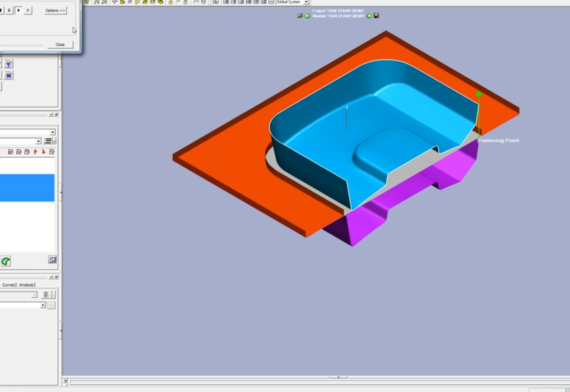Screen dimensions: 570x392
Task: Expand the dialog with Options >>
Action: click(56, 11)
